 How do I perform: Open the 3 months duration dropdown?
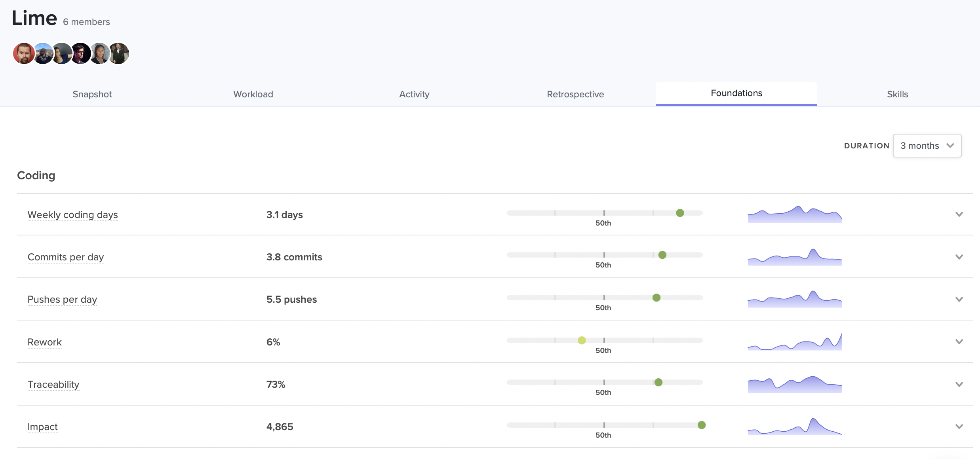point(927,146)
